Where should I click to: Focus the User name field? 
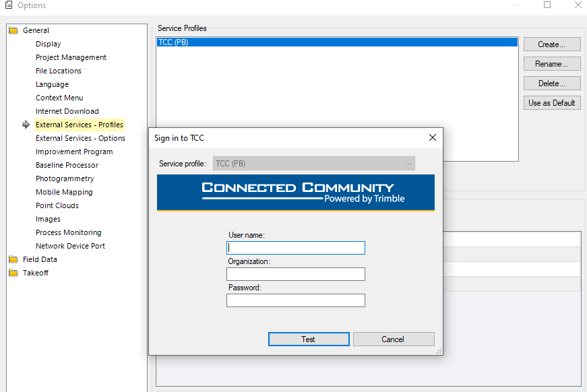click(x=296, y=248)
